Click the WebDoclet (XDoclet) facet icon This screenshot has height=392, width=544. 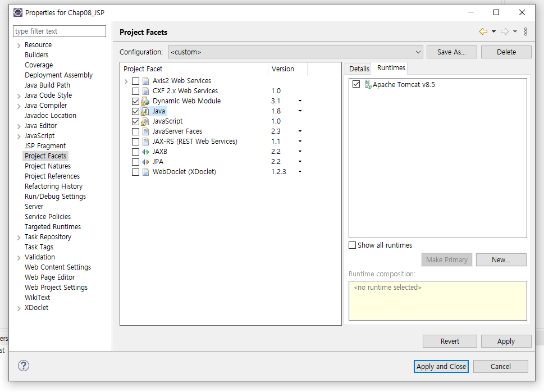click(x=146, y=172)
